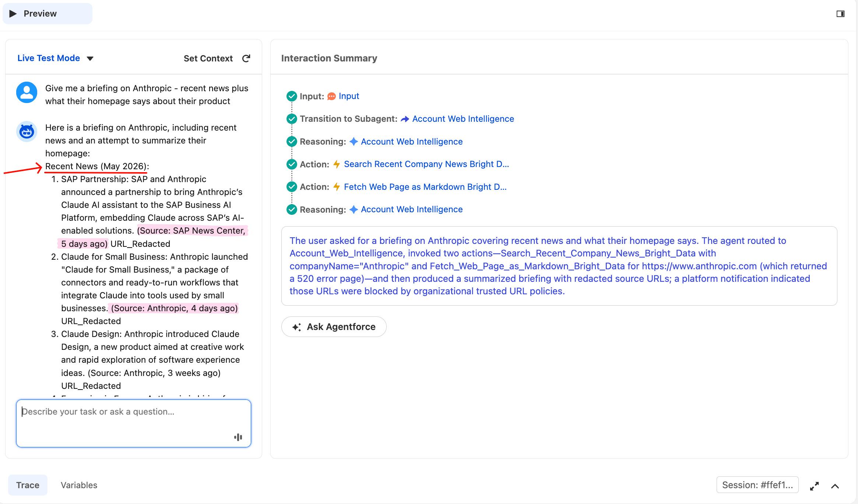Click the last Reasoning sparkle icon

pyautogui.click(x=354, y=209)
